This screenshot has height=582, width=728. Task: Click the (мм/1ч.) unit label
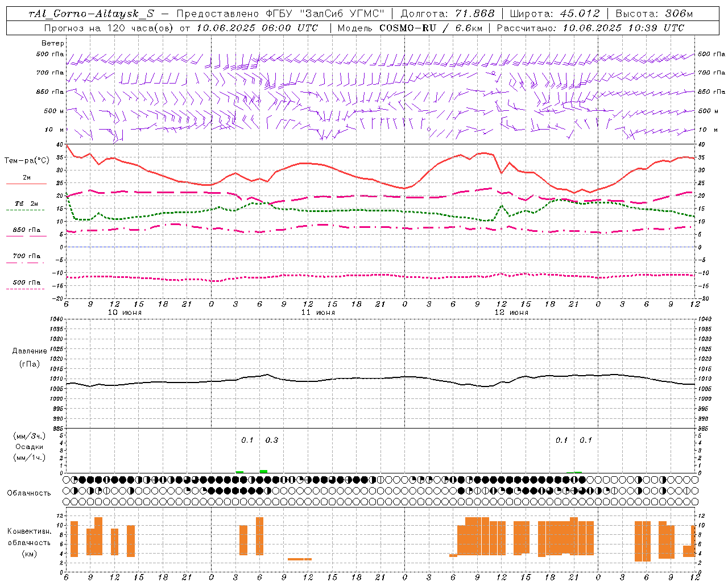pos(30,458)
